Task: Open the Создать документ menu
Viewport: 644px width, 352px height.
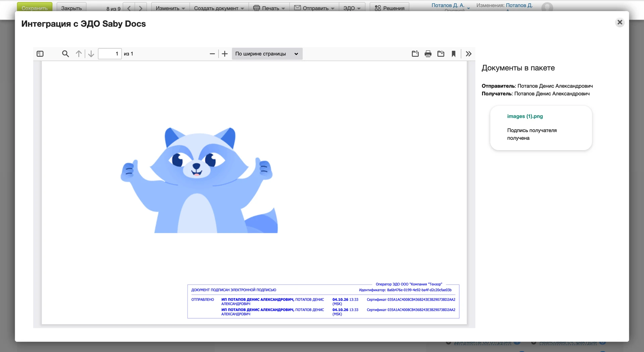Action: click(219, 8)
